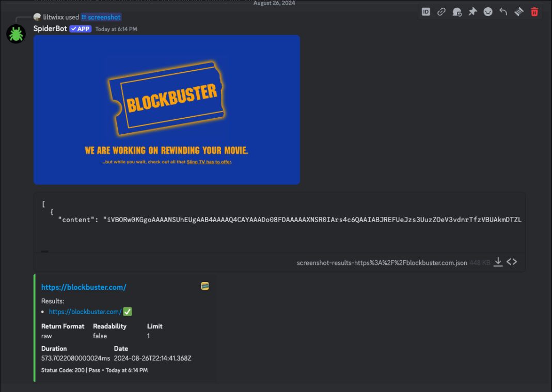The width and height of the screenshot is (552, 392).
Task: Click the green checkmark next to the result
Action: click(127, 311)
